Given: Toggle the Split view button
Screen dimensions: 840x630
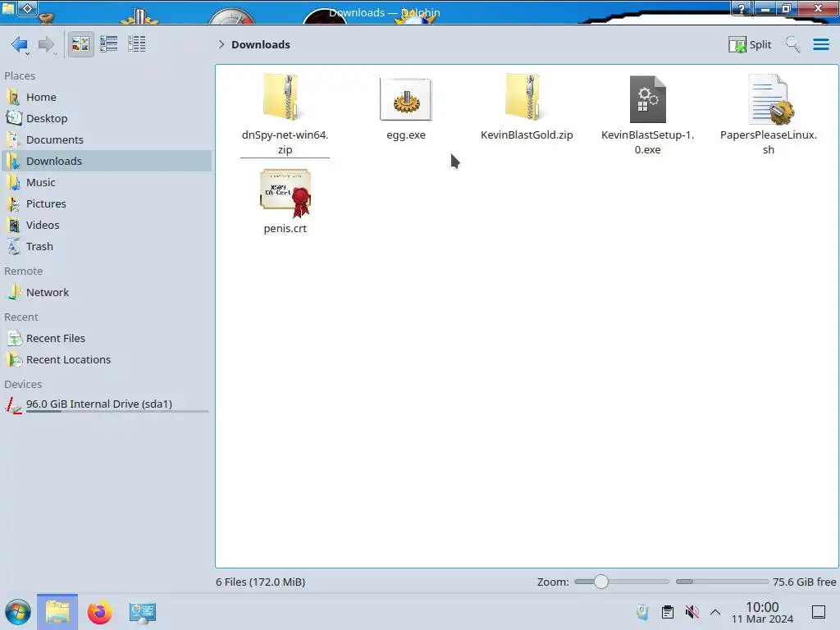Looking at the screenshot, I should tap(750, 44).
